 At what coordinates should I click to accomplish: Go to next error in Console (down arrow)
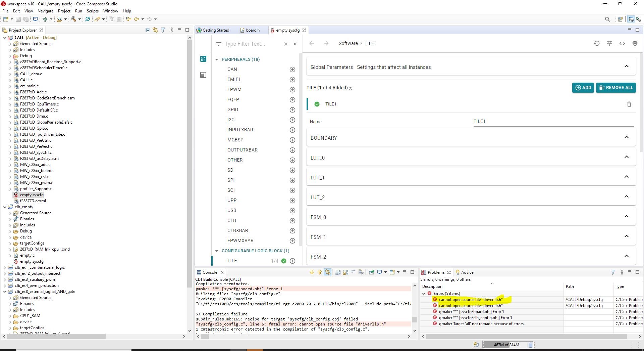pos(312,272)
